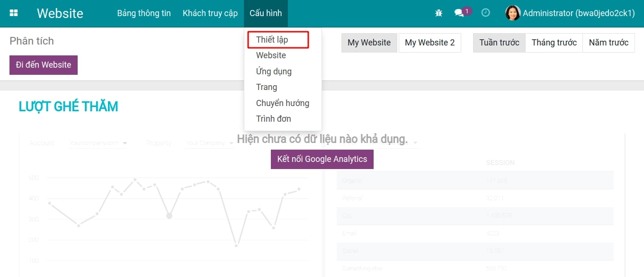644x277 pixels.
Task: Choose Chuyển hướng in the dropdown menu
Action: tap(282, 103)
